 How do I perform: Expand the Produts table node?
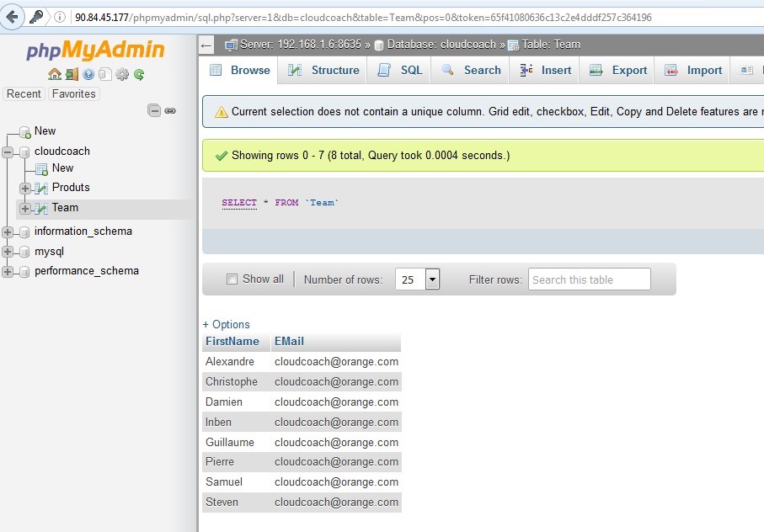click(x=25, y=188)
